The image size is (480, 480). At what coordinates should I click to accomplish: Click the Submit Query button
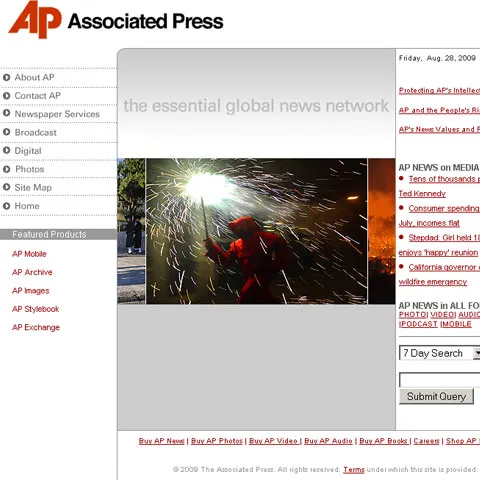click(x=436, y=396)
